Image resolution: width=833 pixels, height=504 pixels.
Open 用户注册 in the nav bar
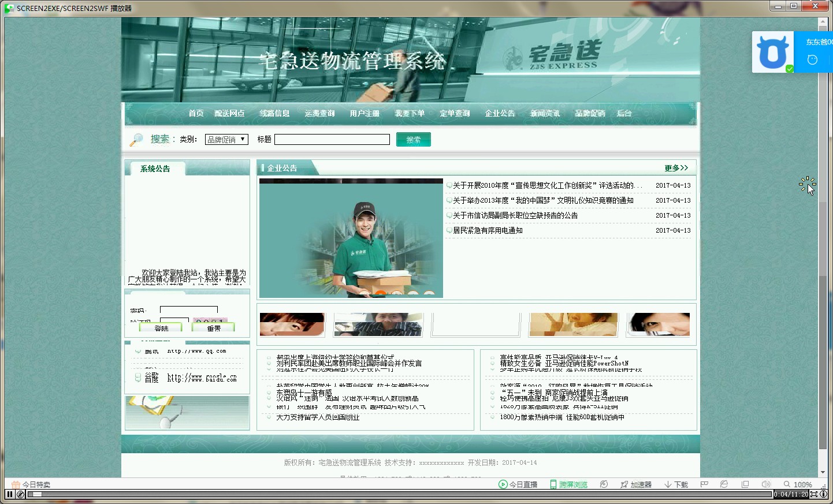pos(365,113)
